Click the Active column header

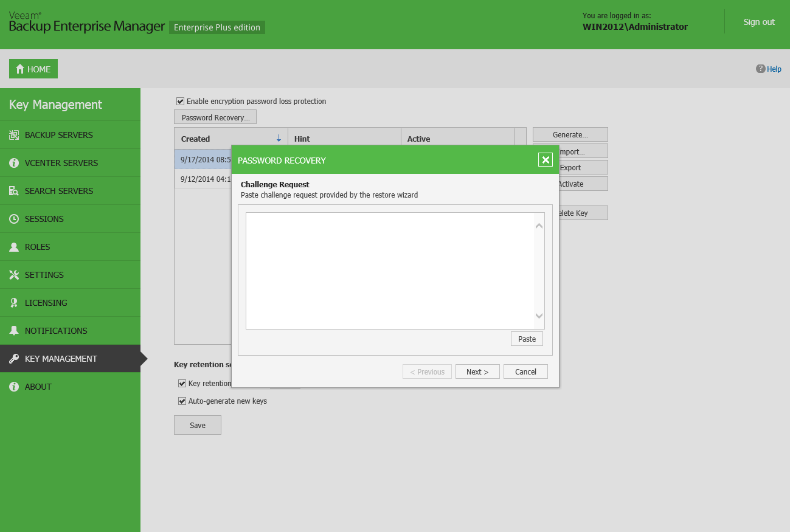(457, 139)
